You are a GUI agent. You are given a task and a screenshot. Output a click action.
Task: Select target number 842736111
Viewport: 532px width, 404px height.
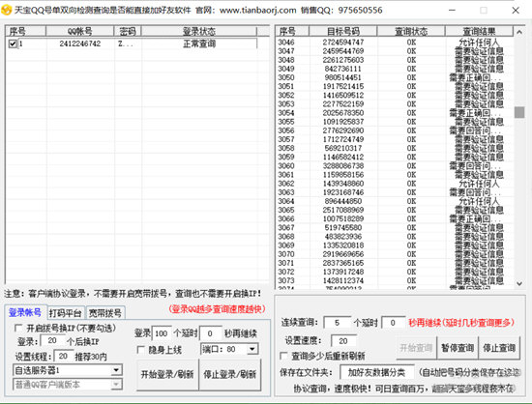point(343,69)
